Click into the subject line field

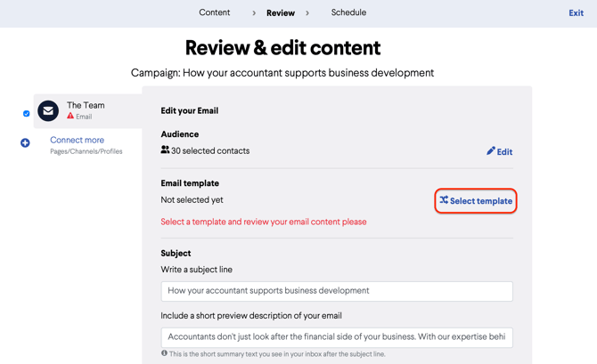pos(337,290)
